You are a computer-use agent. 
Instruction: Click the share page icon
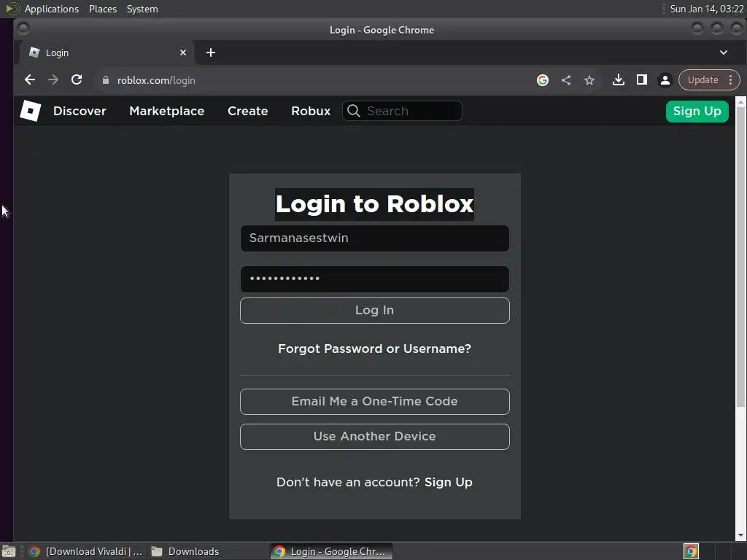click(566, 80)
